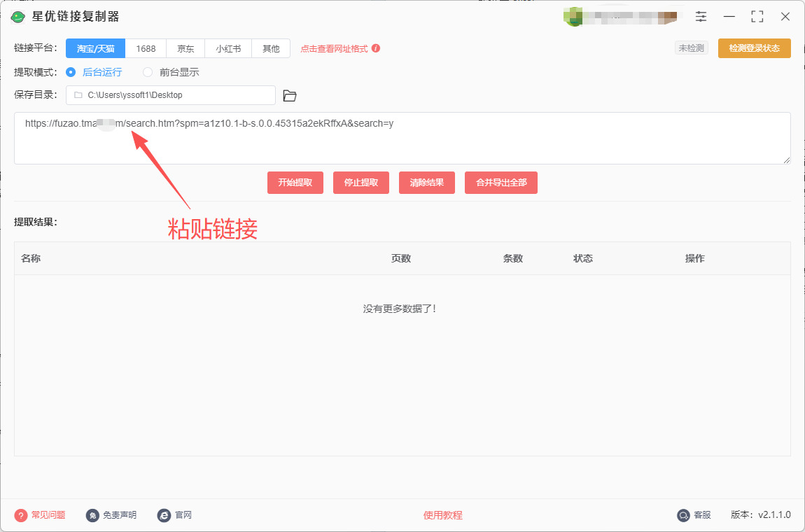Open the settings sliders icon in title bar
The width and height of the screenshot is (805, 532).
[x=701, y=16]
